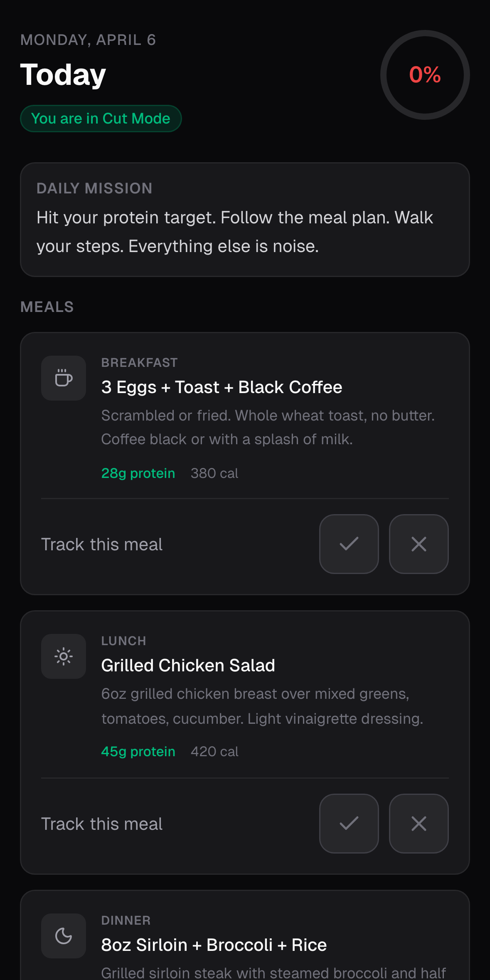The height and width of the screenshot is (980, 490).
Task: Skip the Lunch meal with X
Action: (x=419, y=824)
